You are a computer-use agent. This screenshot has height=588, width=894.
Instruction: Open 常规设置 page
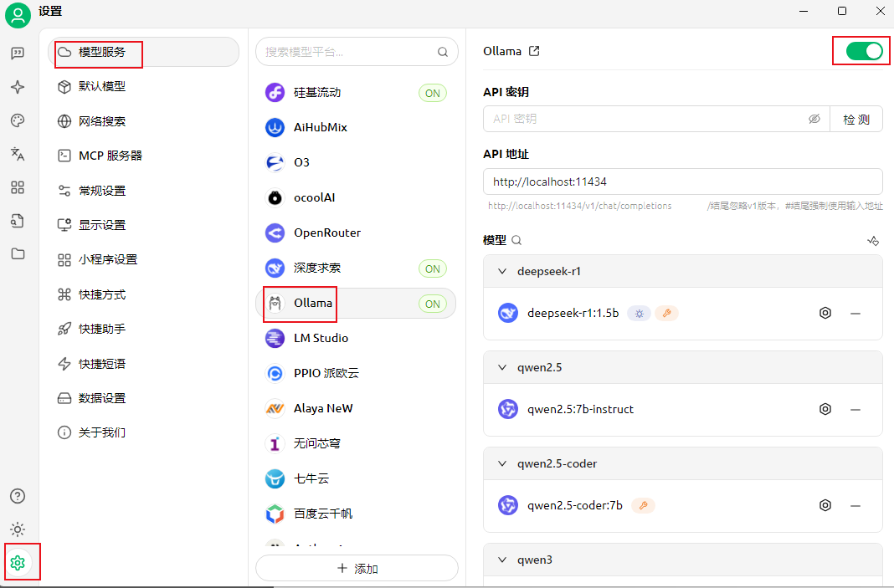coord(143,191)
